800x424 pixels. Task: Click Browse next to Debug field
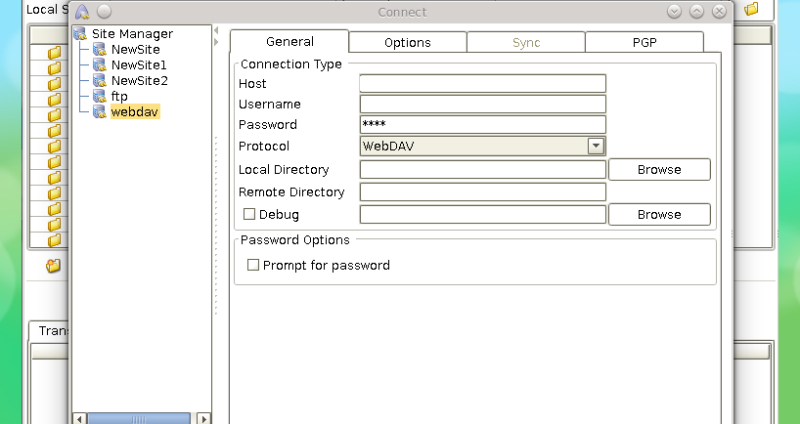(659, 215)
